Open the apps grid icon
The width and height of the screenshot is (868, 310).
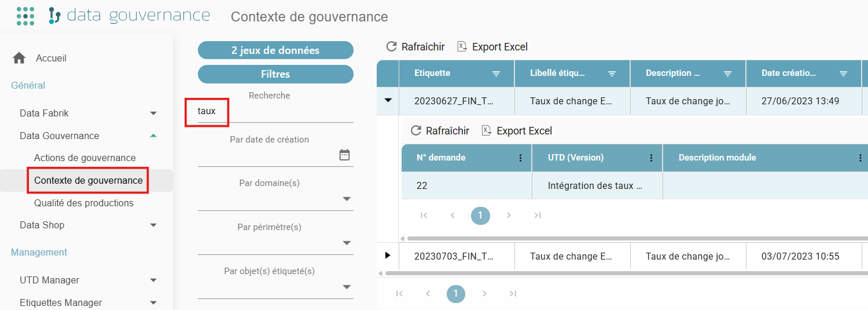tap(25, 16)
